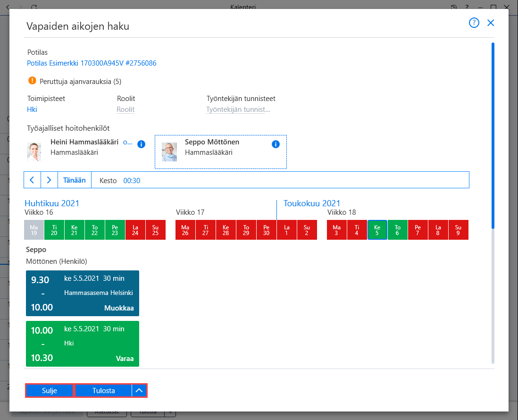Go to next weeks with right arrow
This screenshot has height=420, width=518.
[x=49, y=180]
